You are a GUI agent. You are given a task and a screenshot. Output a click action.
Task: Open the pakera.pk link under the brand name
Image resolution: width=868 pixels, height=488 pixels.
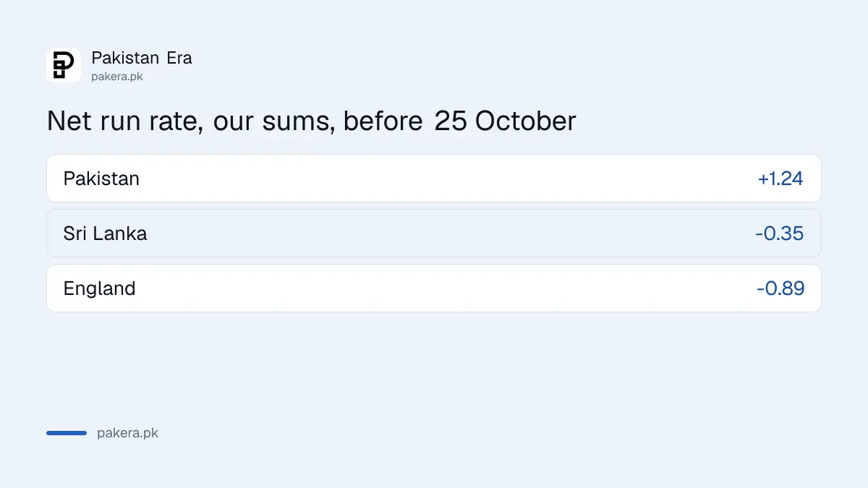pyautogui.click(x=117, y=77)
